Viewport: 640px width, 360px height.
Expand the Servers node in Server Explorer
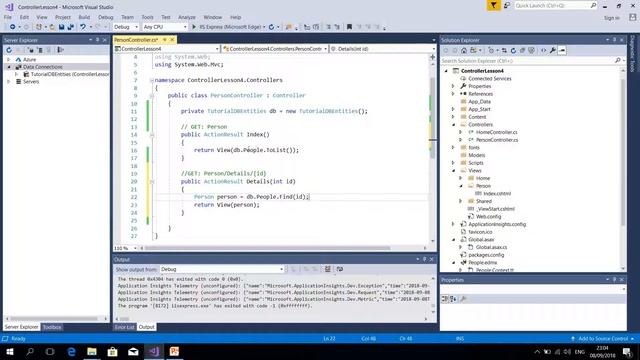[x=9, y=82]
